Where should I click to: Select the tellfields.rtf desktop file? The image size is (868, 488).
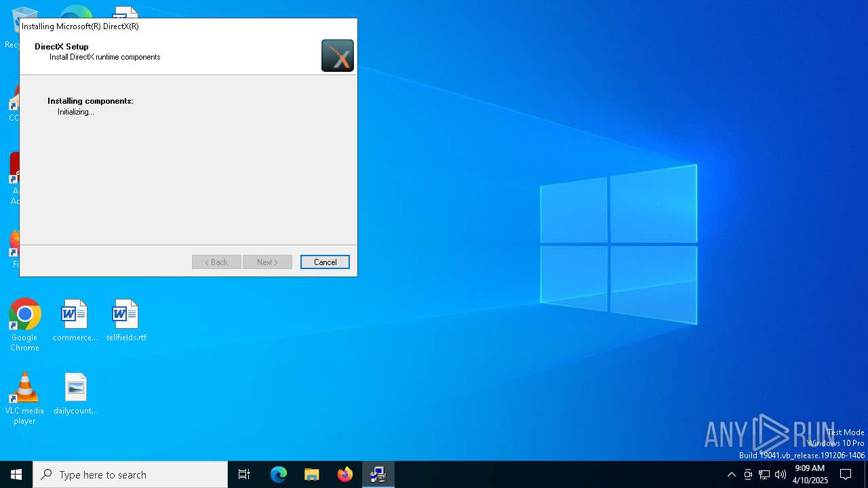[x=125, y=321]
